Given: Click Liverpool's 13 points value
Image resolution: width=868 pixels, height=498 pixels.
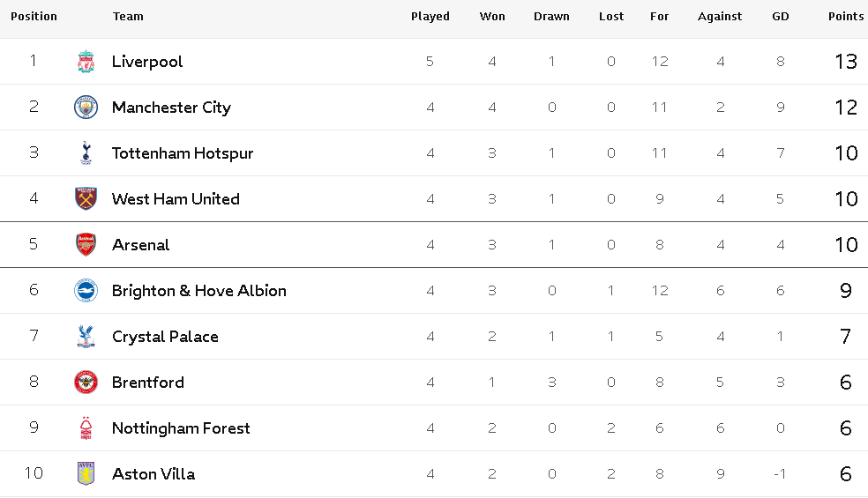Looking at the screenshot, I should tap(846, 62).
